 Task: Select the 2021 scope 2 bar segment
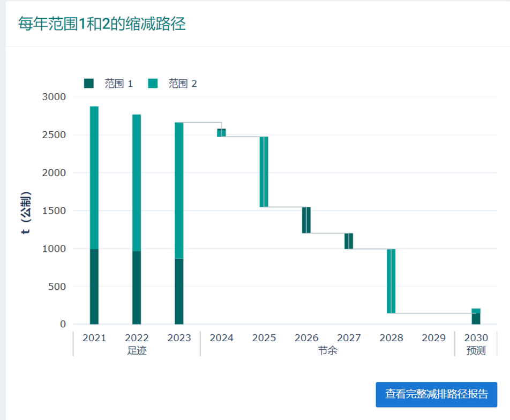click(94, 178)
